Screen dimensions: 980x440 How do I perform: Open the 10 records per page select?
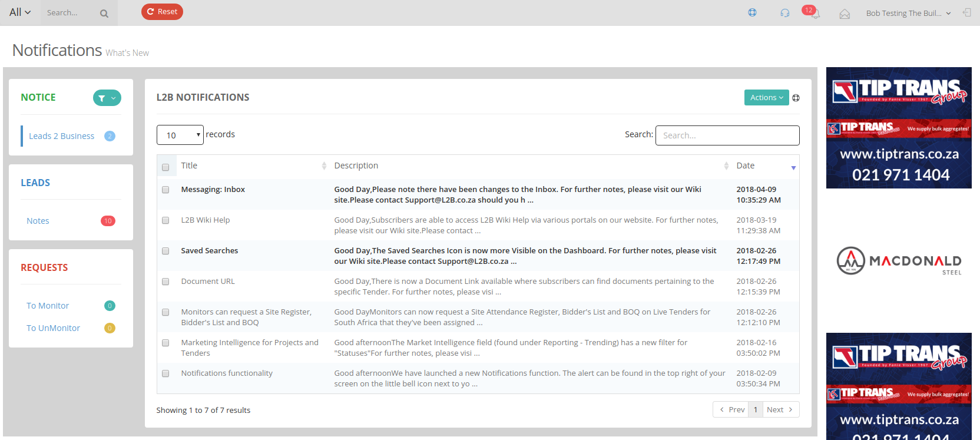(180, 135)
